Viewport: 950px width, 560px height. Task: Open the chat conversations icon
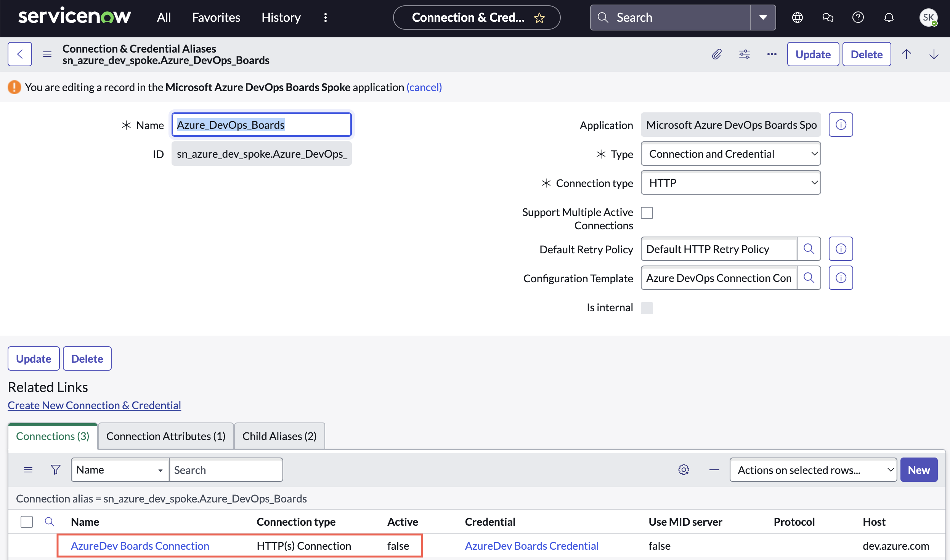click(x=828, y=18)
